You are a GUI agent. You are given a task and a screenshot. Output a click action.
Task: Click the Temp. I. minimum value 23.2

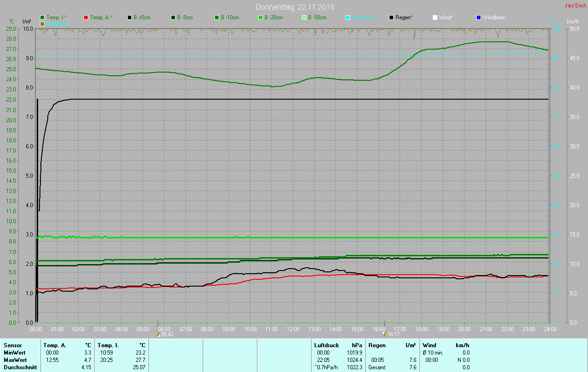(141, 353)
